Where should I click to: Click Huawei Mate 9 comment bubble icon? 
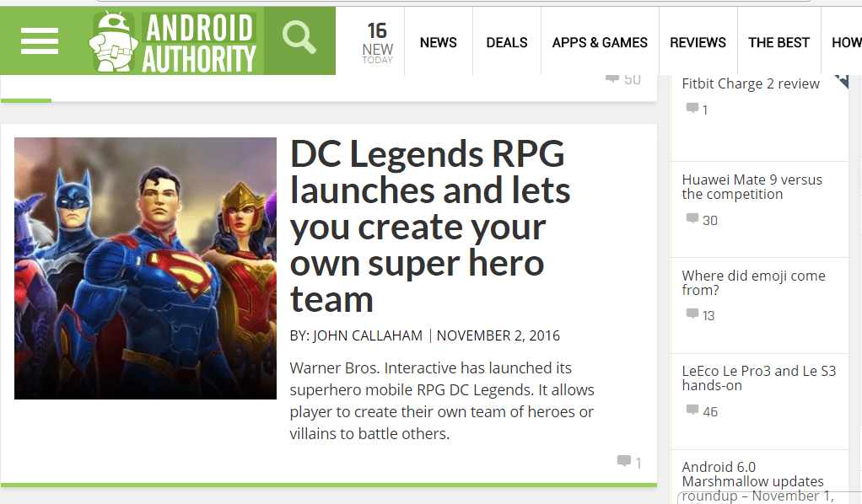coord(692,218)
